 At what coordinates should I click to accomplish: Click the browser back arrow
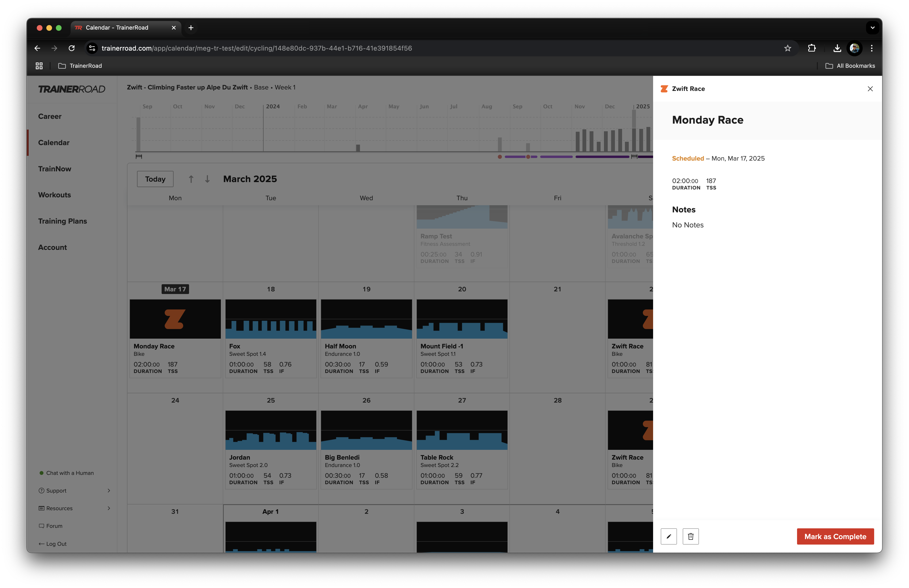37,48
